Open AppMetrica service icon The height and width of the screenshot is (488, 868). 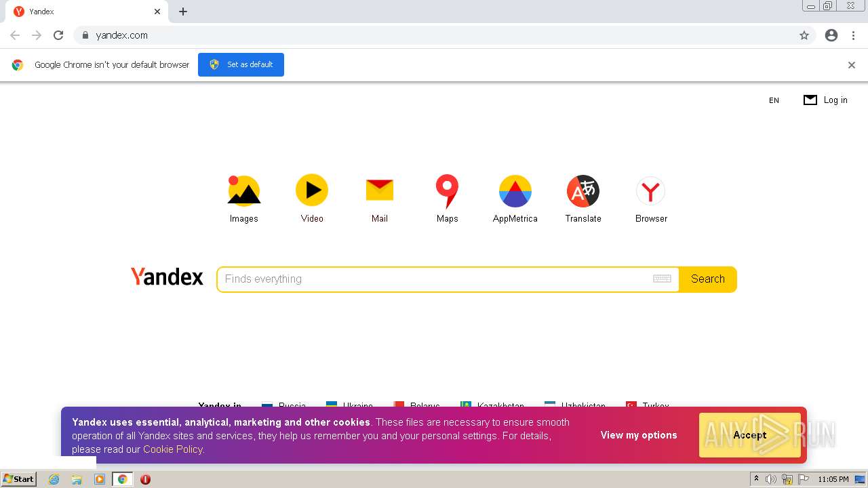515,190
